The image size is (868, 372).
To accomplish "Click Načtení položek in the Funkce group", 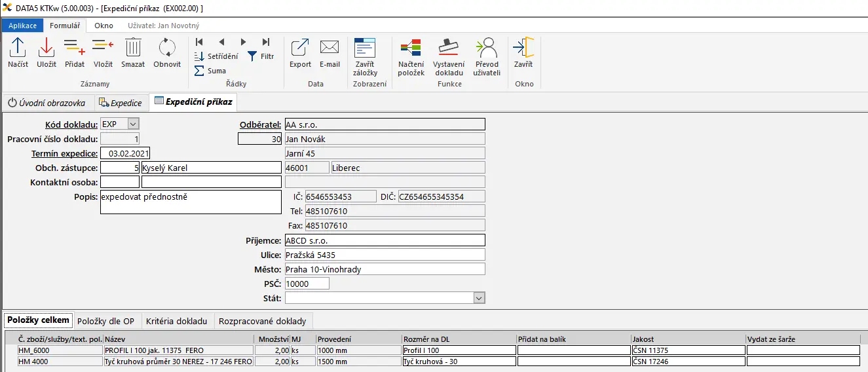I will pyautogui.click(x=411, y=56).
